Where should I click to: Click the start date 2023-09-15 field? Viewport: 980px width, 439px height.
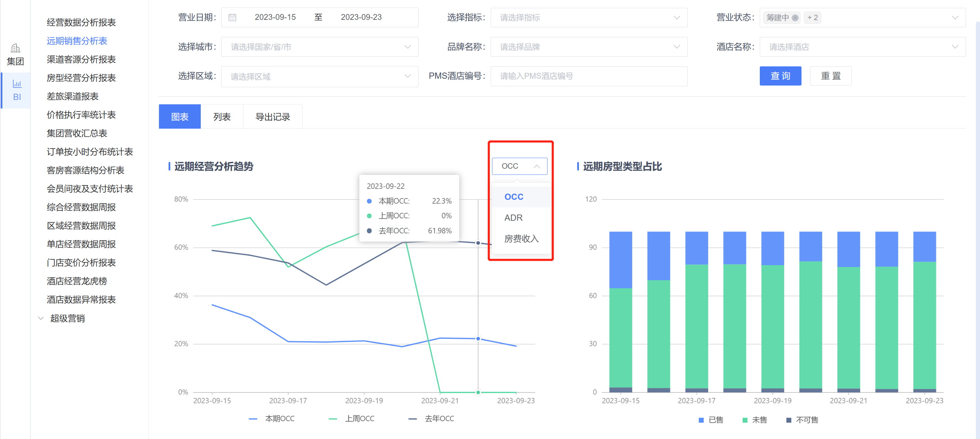click(x=275, y=17)
